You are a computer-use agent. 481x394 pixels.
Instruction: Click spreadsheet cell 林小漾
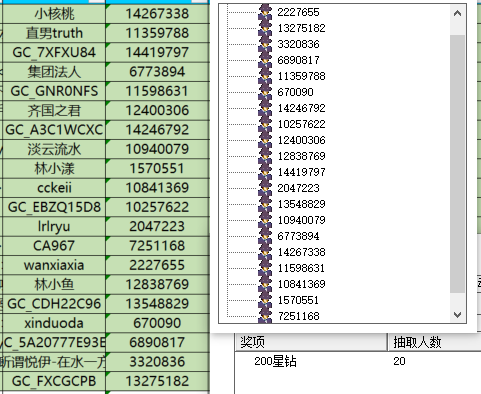(x=54, y=168)
